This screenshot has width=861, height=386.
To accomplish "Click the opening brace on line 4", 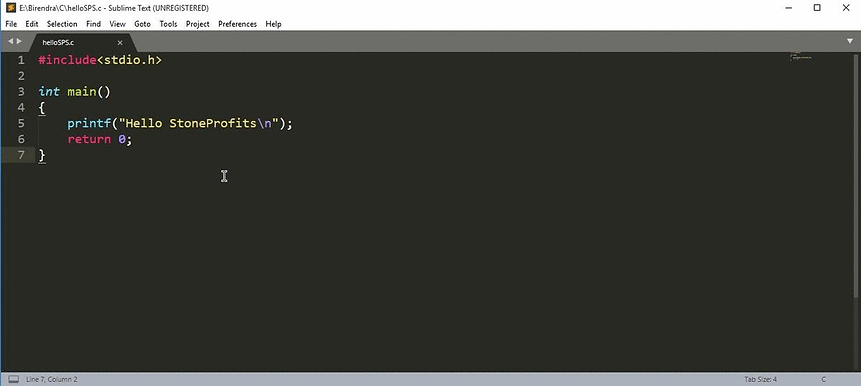I will (x=42, y=108).
